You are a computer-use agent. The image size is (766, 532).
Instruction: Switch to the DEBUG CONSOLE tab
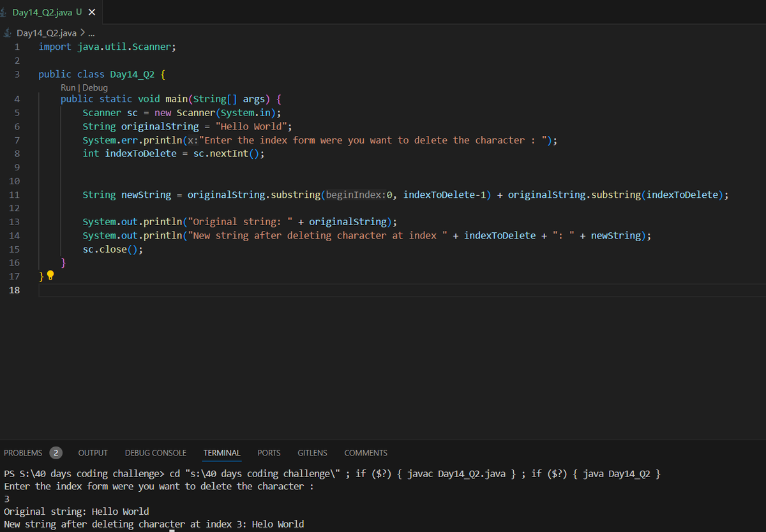156,453
